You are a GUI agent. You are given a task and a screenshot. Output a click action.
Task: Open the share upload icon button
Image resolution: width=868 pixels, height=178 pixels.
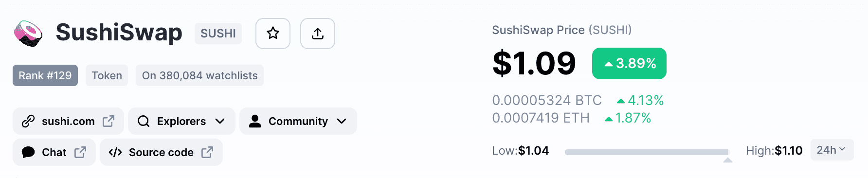coord(318,34)
